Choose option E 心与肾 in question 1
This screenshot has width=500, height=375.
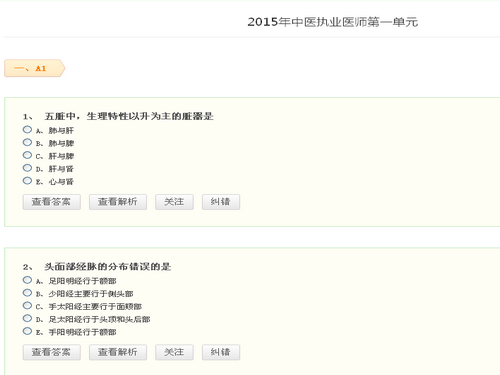pyautogui.click(x=27, y=181)
